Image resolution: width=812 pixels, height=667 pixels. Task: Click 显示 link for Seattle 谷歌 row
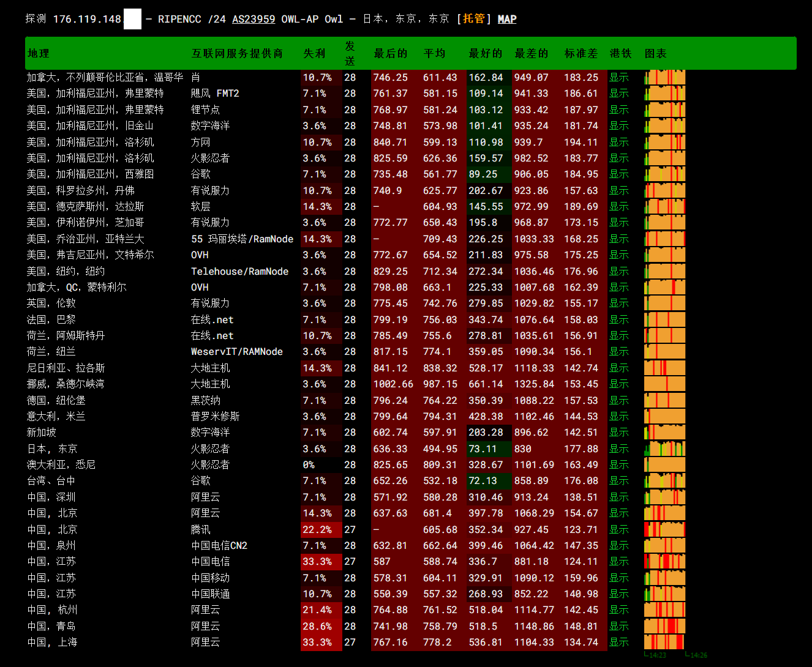(x=618, y=174)
